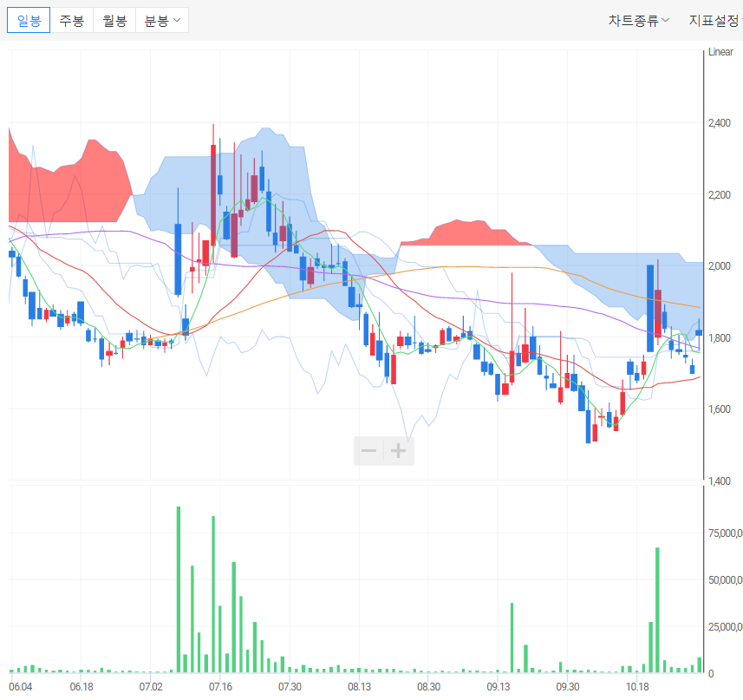Click the Linear scale label
Screen dimensions: 743x700
pyautogui.click(x=720, y=52)
